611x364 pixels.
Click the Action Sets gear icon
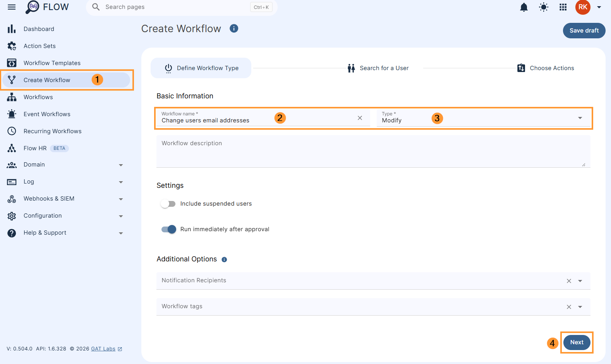pos(12,46)
